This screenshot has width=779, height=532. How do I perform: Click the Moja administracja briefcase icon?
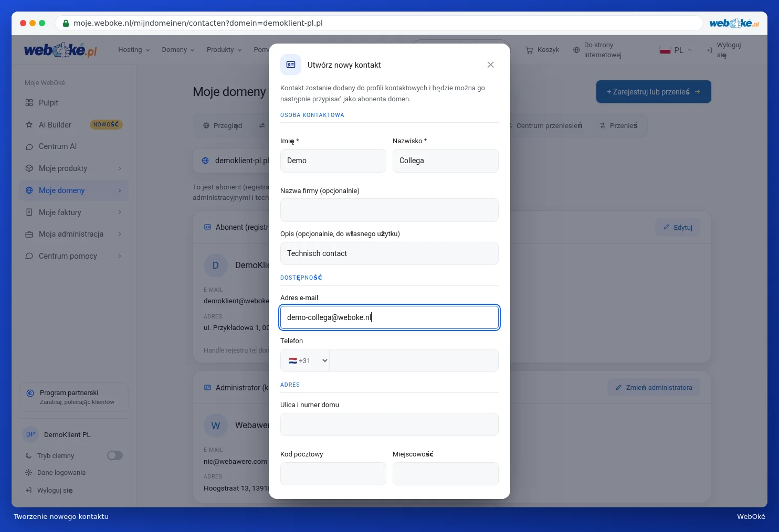[x=29, y=234]
